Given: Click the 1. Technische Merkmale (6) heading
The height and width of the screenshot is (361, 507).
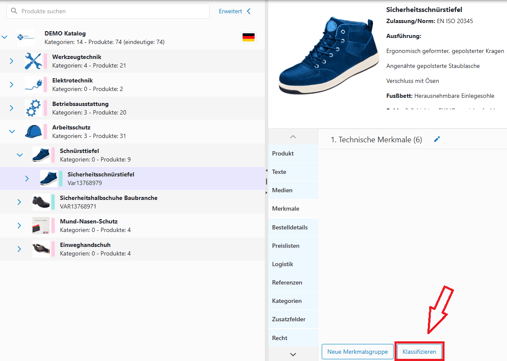Looking at the screenshot, I should [x=376, y=140].
